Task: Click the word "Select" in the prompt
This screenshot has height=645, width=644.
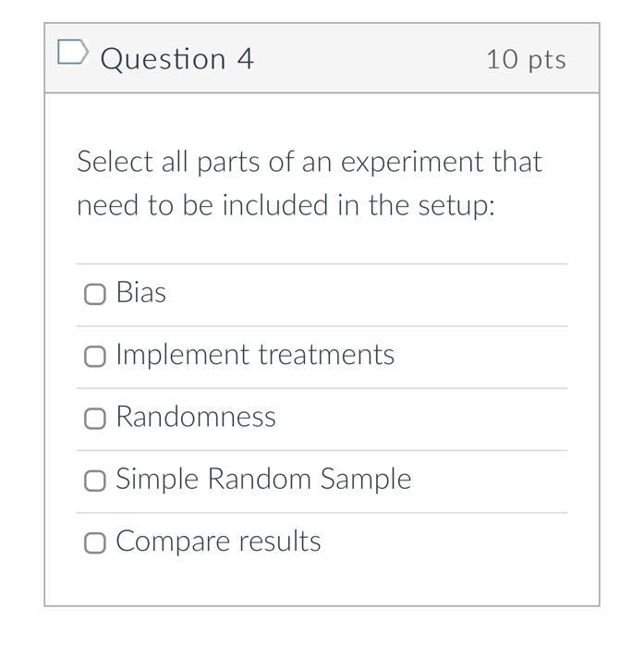Action: [x=115, y=162]
